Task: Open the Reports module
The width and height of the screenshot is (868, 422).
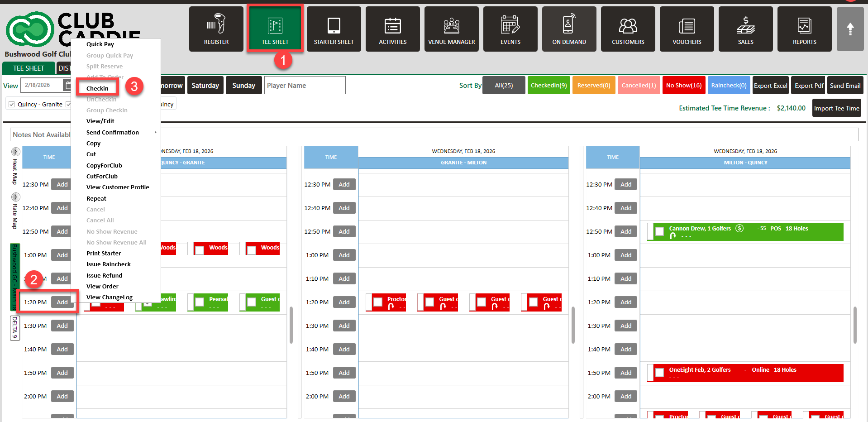Action: [804, 29]
